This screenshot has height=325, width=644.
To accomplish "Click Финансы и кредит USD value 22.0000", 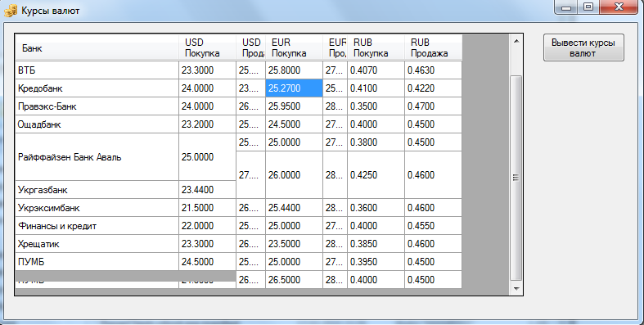I will [x=207, y=226].
